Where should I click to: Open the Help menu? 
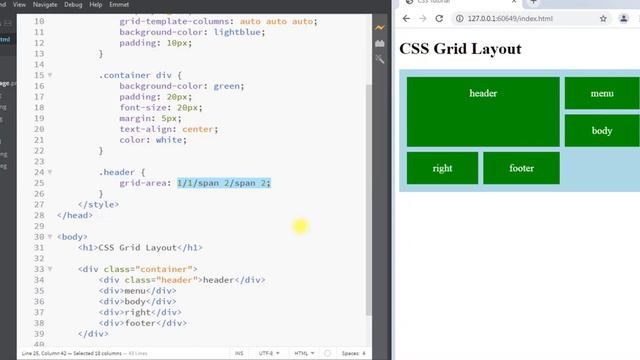[96, 4]
